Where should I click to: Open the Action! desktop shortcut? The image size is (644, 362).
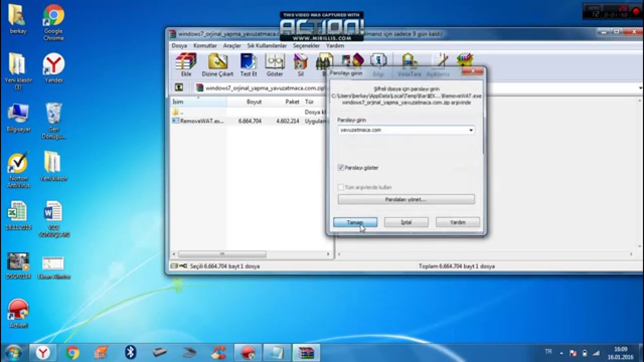pos(19,314)
